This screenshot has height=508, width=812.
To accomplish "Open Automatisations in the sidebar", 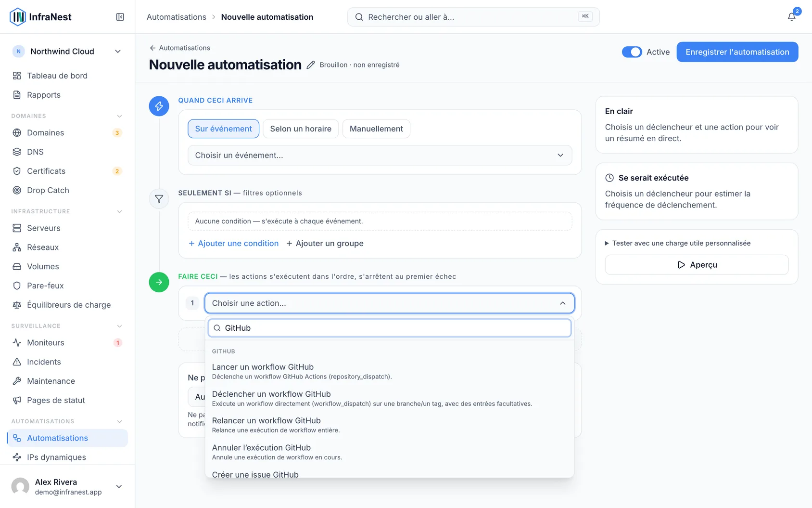I will tap(67, 438).
